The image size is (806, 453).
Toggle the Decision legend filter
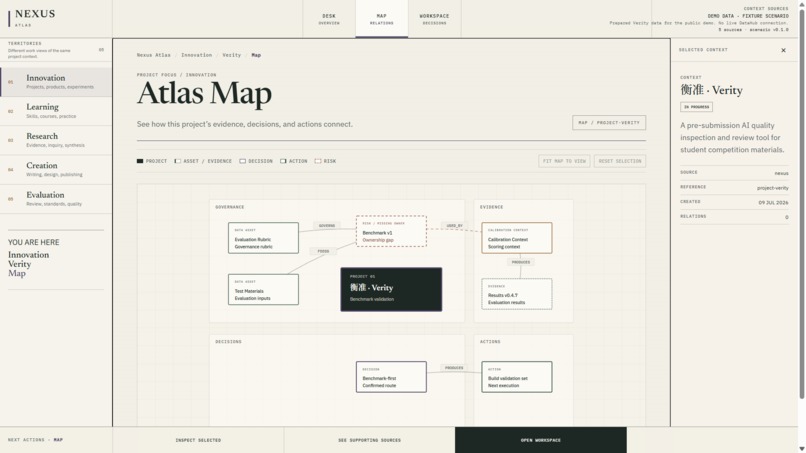(x=256, y=161)
